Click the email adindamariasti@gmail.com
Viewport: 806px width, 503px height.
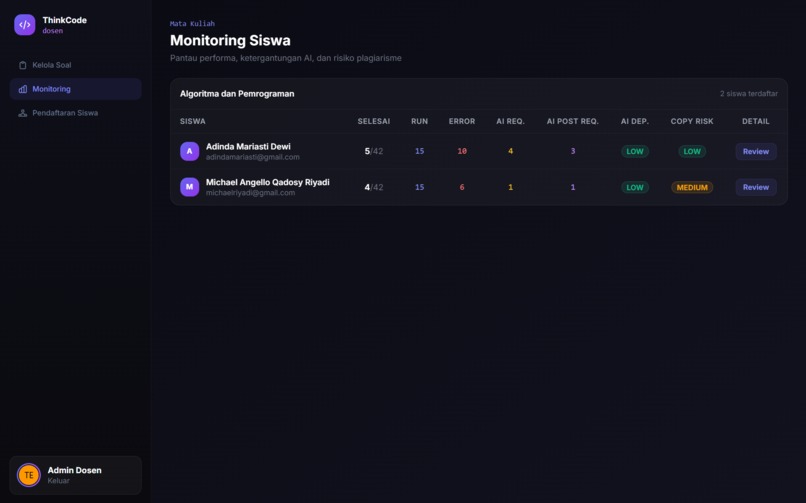[x=253, y=157]
